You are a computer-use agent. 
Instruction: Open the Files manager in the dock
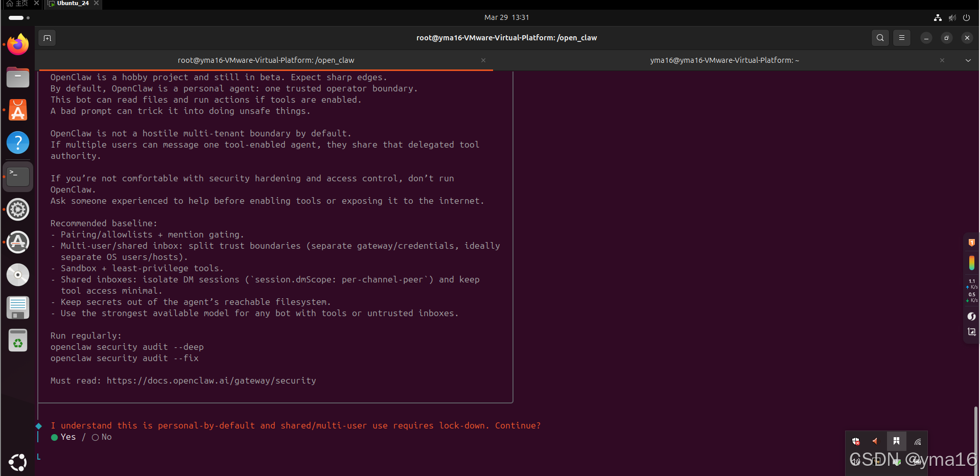click(x=18, y=78)
